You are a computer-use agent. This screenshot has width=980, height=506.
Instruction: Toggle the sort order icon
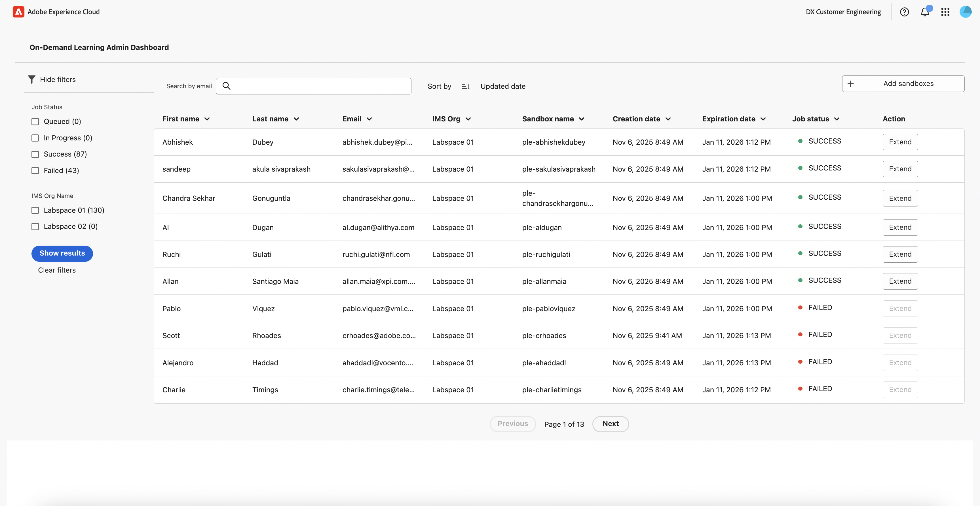[466, 86]
